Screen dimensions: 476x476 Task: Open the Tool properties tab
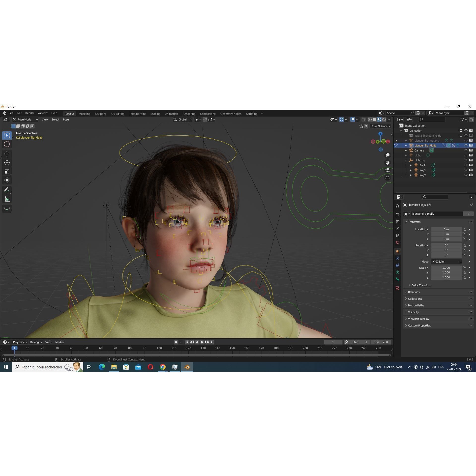pos(397,206)
